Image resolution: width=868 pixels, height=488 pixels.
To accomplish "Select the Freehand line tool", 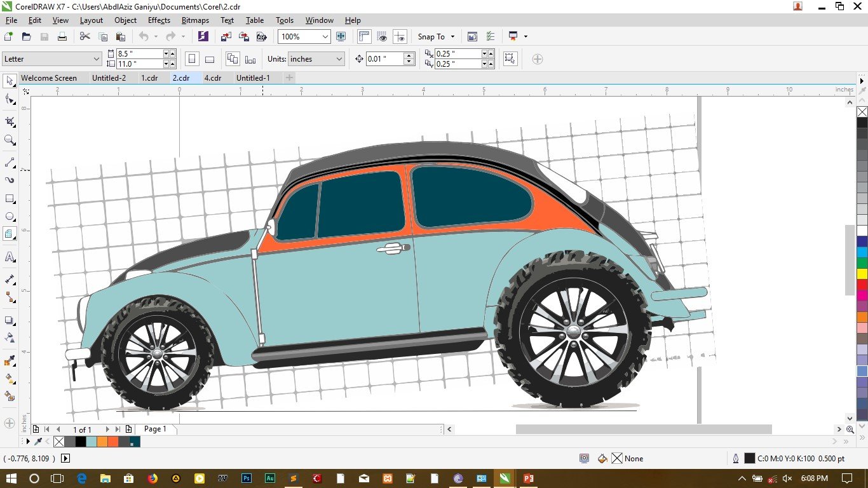I will pos(10,163).
